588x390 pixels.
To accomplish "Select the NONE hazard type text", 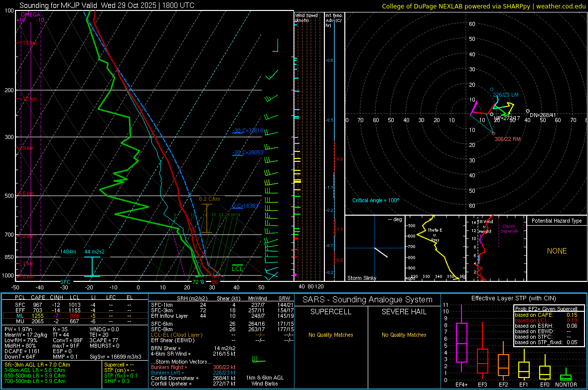I will coord(557,251).
